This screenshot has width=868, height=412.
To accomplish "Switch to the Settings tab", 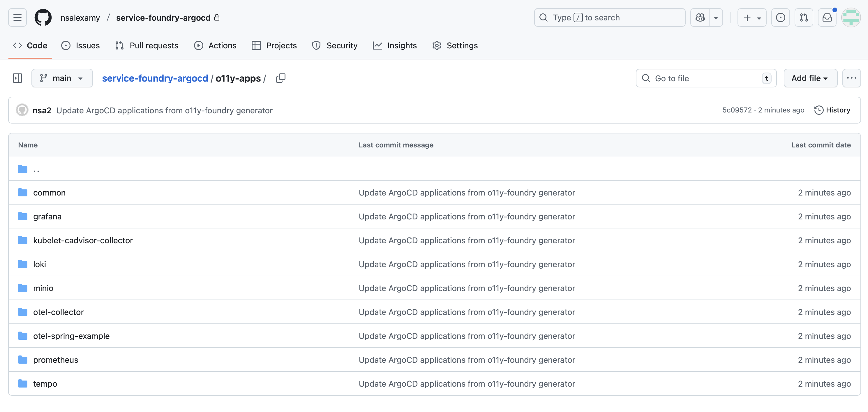I will 455,45.
